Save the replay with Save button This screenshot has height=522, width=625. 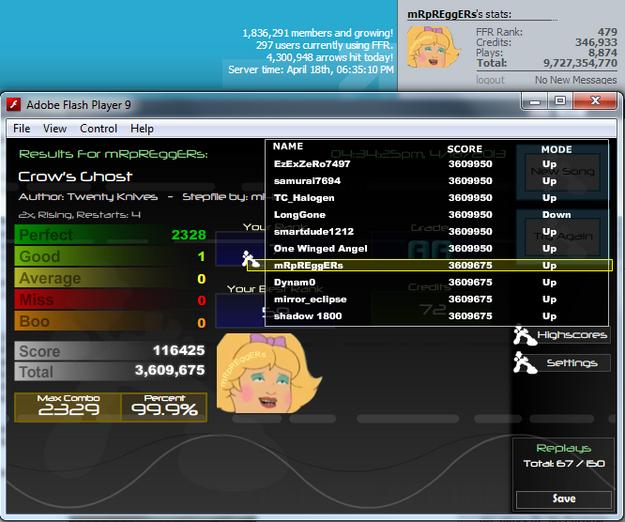pyautogui.click(x=564, y=499)
